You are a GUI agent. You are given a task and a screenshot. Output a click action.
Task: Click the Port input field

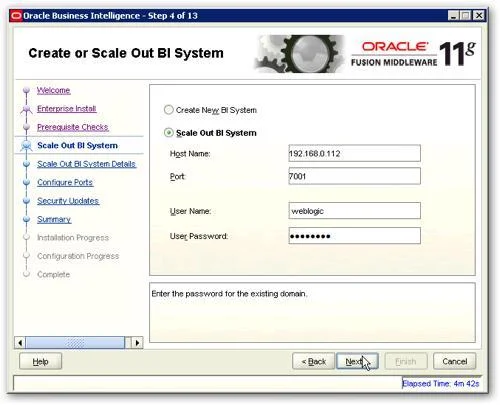coord(354,176)
